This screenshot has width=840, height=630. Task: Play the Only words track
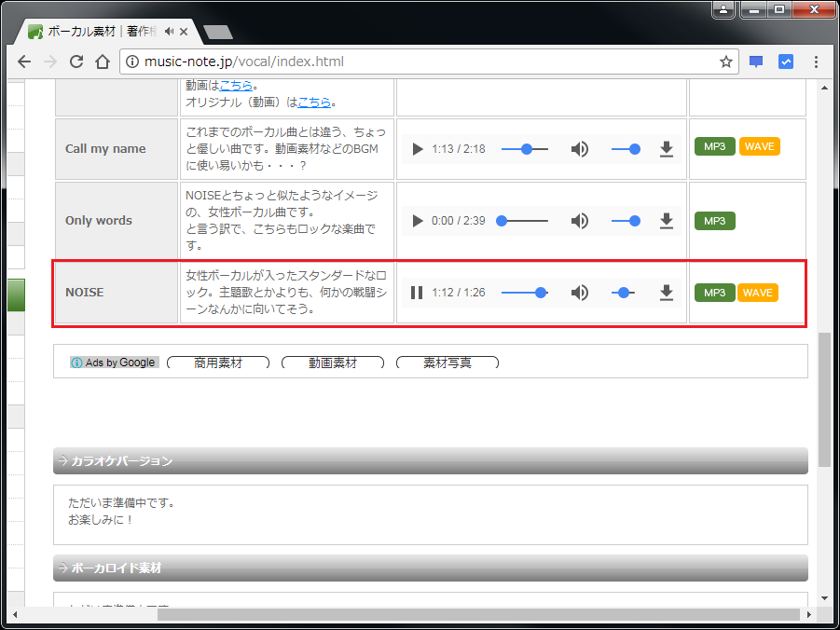pos(418,221)
